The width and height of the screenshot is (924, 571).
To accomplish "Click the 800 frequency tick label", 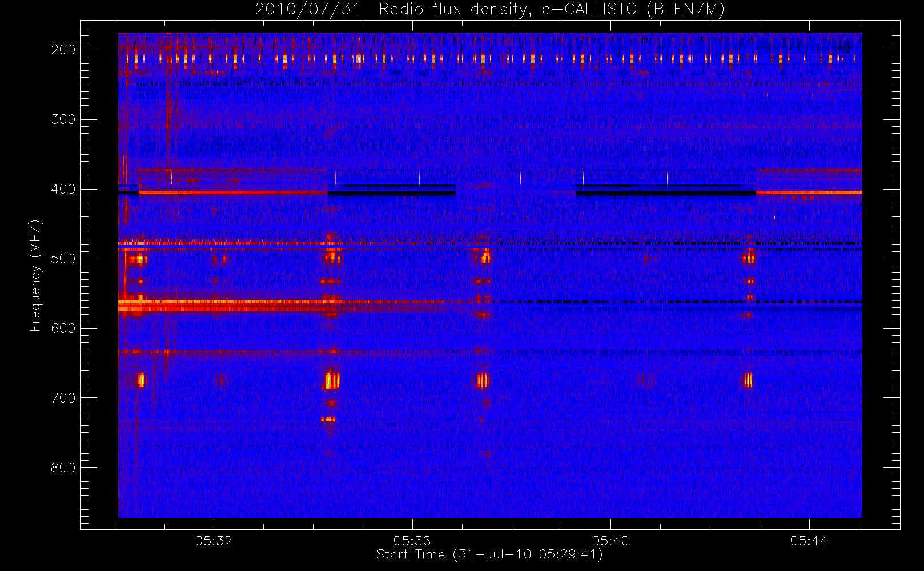I will tap(63, 468).
